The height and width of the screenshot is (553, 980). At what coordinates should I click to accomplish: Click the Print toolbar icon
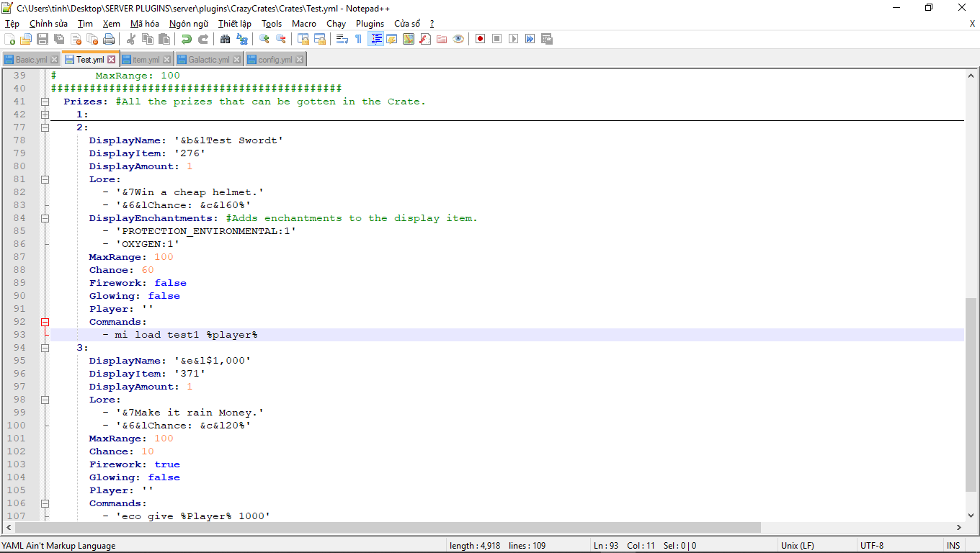(109, 39)
